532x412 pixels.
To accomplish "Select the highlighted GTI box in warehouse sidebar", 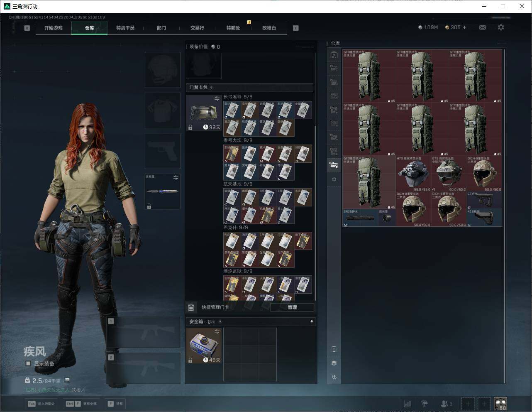I will 334,165.
